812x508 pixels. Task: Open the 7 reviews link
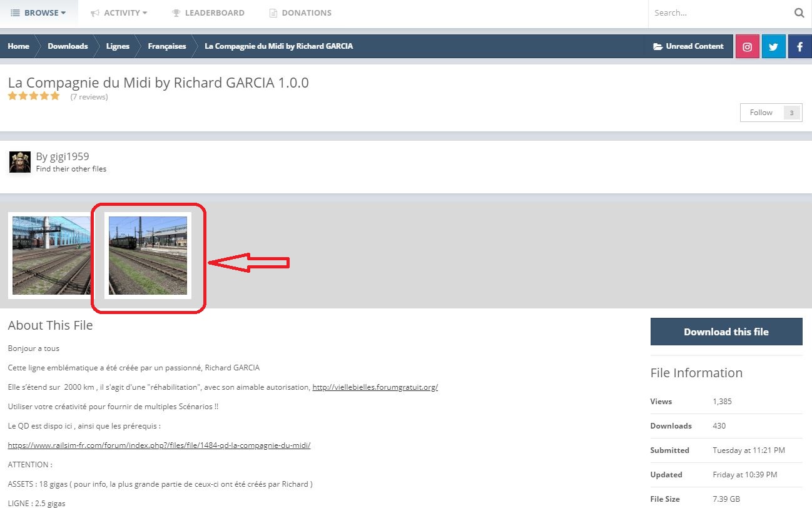coord(89,97)
